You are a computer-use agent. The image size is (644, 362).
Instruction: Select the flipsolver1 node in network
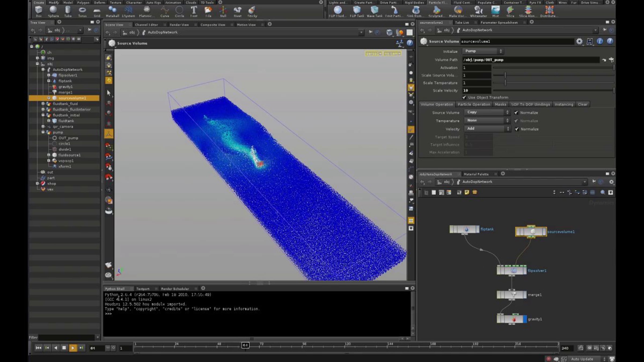point(511,270)
